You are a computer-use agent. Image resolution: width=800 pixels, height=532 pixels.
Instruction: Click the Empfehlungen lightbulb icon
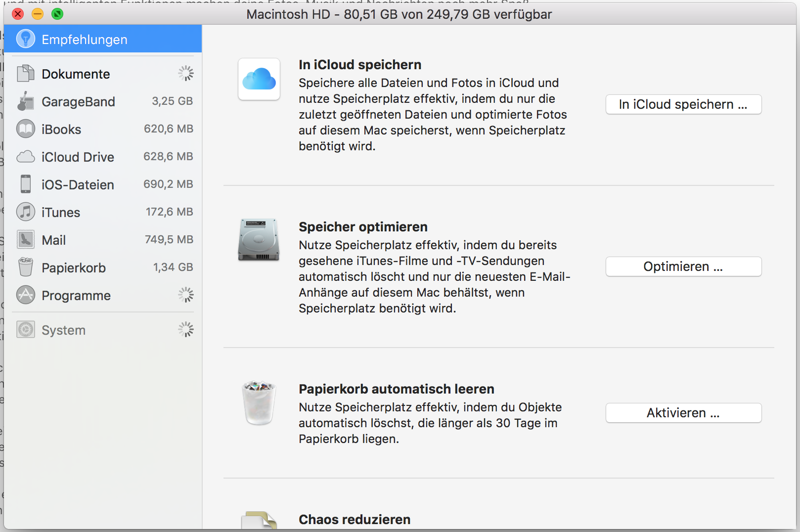click(x=25, y=39)
